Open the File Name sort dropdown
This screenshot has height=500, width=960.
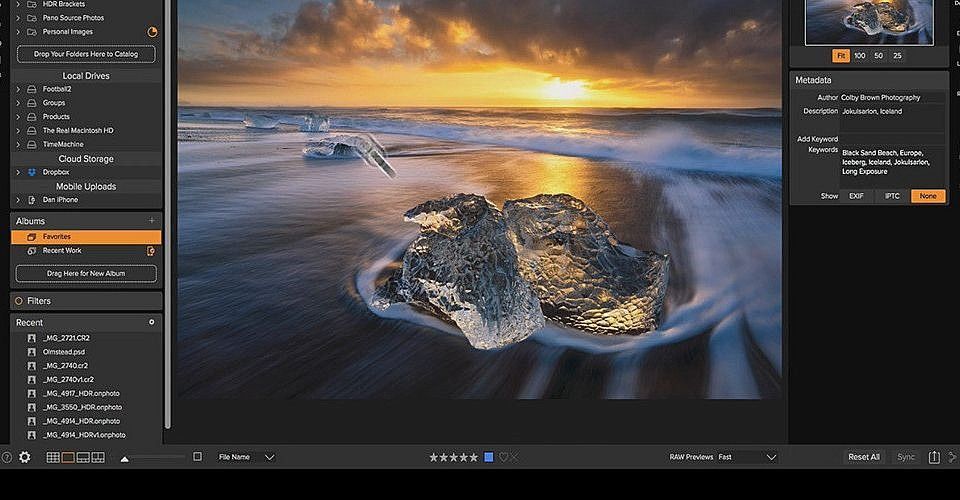coord(246,457)
